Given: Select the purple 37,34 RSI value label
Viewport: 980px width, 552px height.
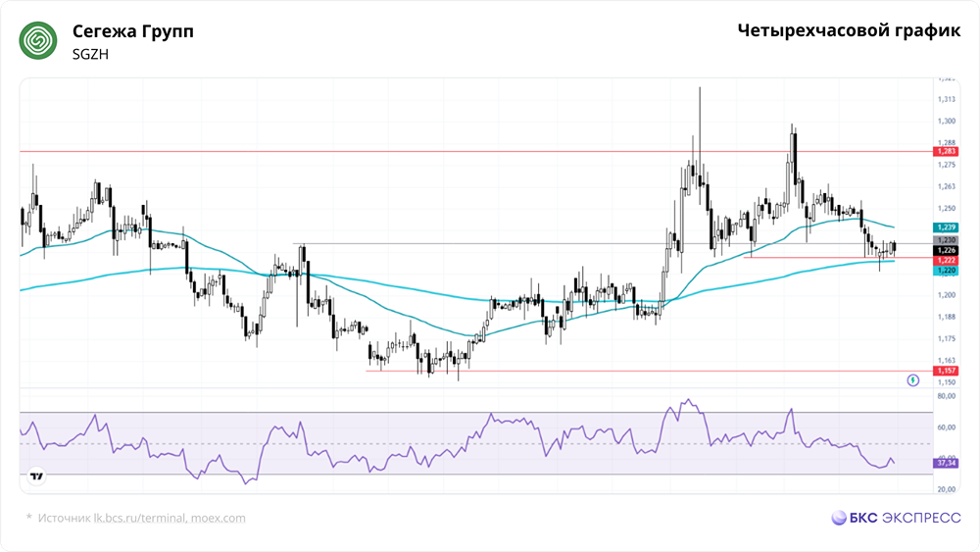Looking at the screenshot, I should [946, 463].
